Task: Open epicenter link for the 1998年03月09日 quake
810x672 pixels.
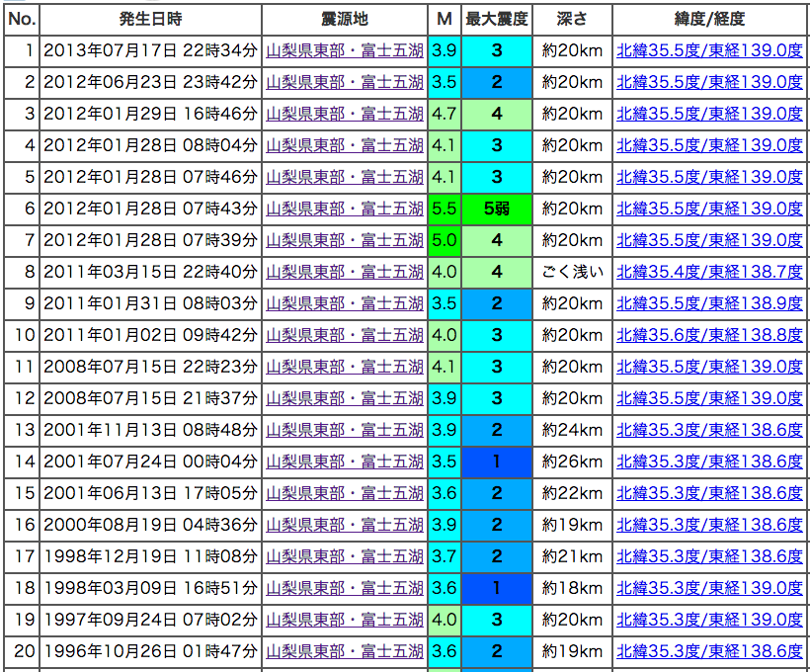Action: point(345,586)
